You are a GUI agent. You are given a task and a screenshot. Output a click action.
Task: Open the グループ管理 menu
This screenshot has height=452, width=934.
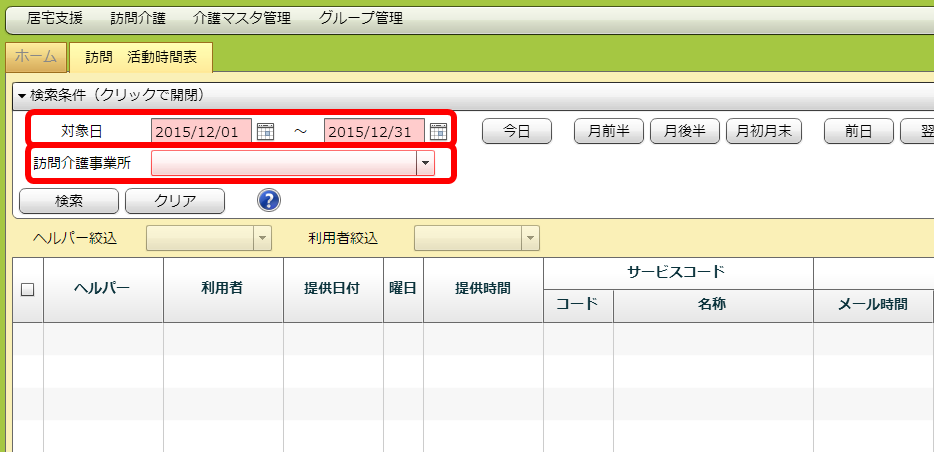click(x=360, y=18)
